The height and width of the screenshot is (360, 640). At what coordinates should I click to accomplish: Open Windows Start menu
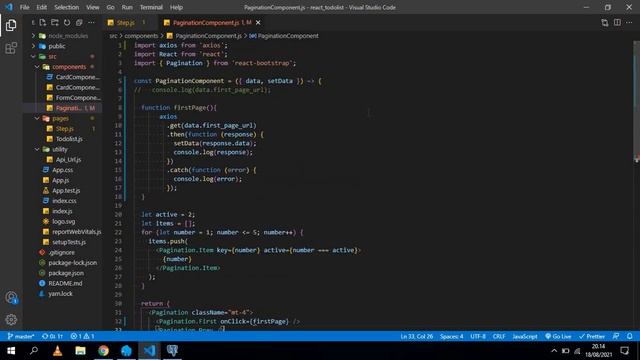11,351
